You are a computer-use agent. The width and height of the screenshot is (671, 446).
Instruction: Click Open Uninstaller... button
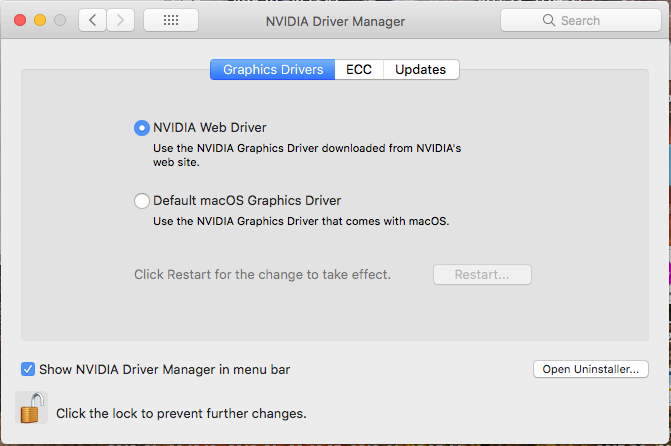click(x=591, y=369)
